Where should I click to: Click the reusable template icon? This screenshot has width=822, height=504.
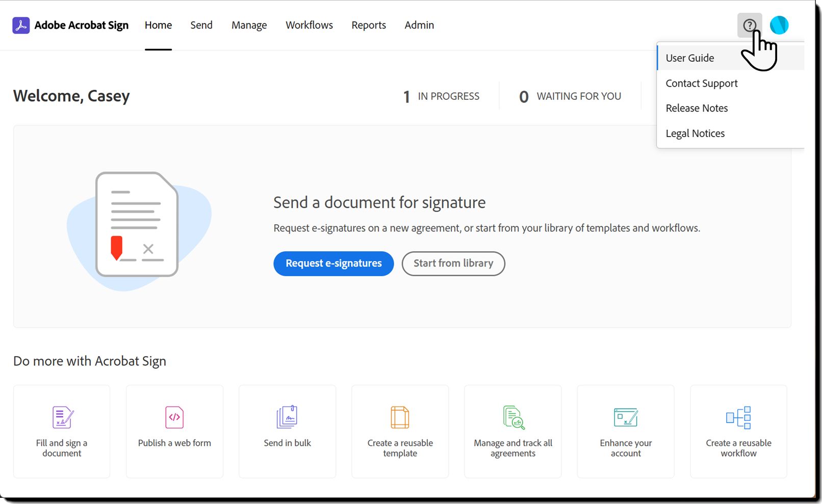(400, 417)
